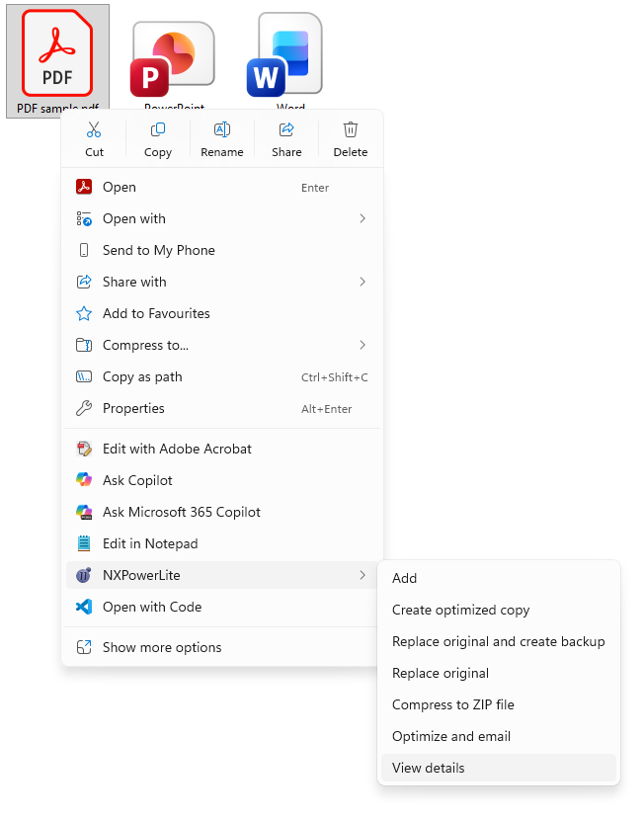Click the star icon for Add to Favourites
Image resolution: width=644 pixels, height=822 pixels.
click(x=84, y=313)
